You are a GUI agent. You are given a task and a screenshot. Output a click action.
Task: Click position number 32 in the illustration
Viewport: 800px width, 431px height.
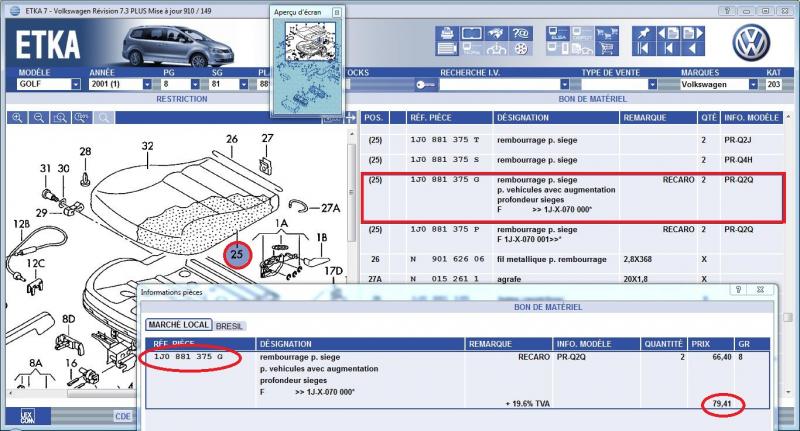point(147,146)
